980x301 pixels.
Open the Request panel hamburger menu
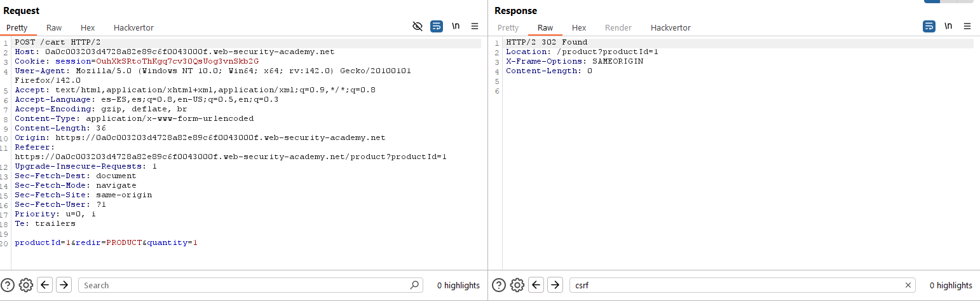tap(475, 27)
